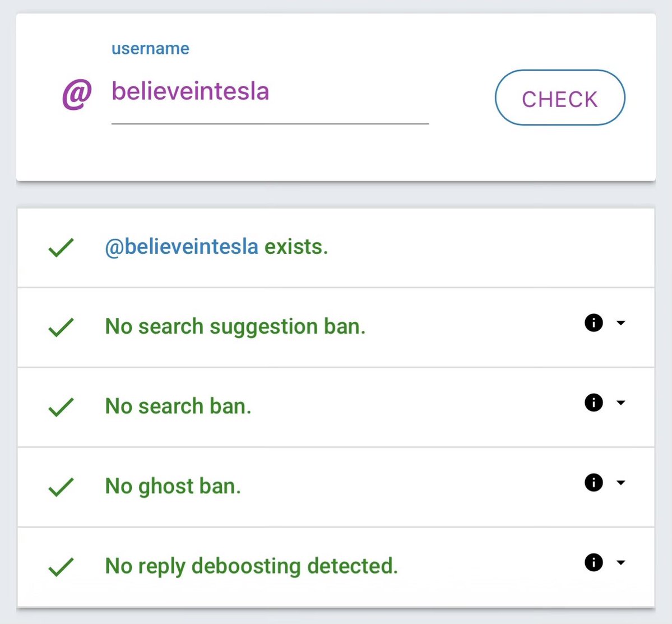Expand the search ban details arrow
This screenshot has height=624, width=672.
click(x=620, y=403)
